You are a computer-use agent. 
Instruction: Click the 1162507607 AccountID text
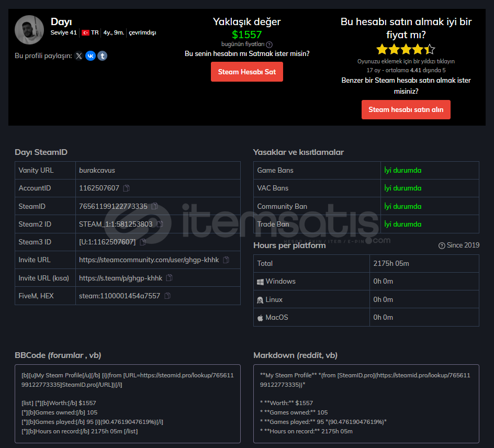[x=99, y=188]
